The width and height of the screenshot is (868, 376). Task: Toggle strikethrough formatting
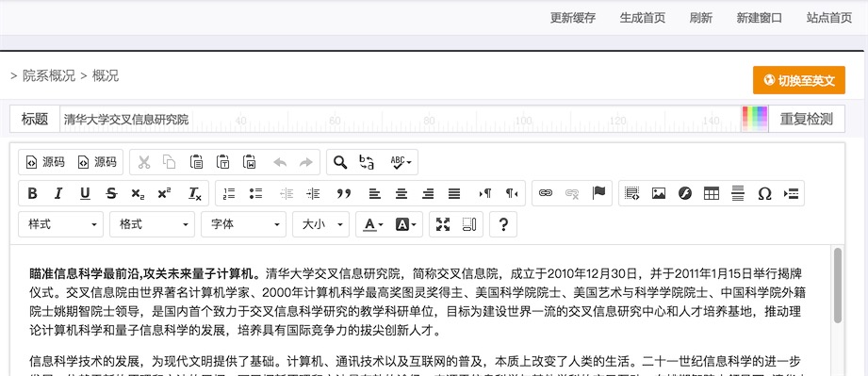111,193
